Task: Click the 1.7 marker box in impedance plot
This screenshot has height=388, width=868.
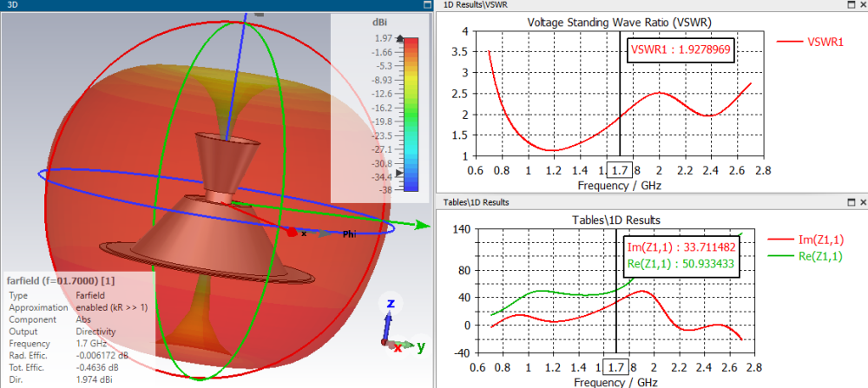Action: (615, 367)
